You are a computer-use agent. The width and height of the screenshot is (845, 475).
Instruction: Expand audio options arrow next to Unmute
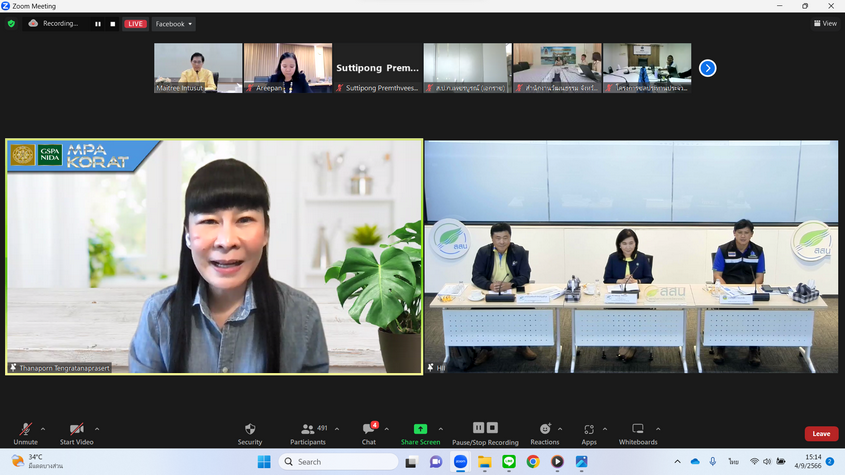tap(45, 429)
